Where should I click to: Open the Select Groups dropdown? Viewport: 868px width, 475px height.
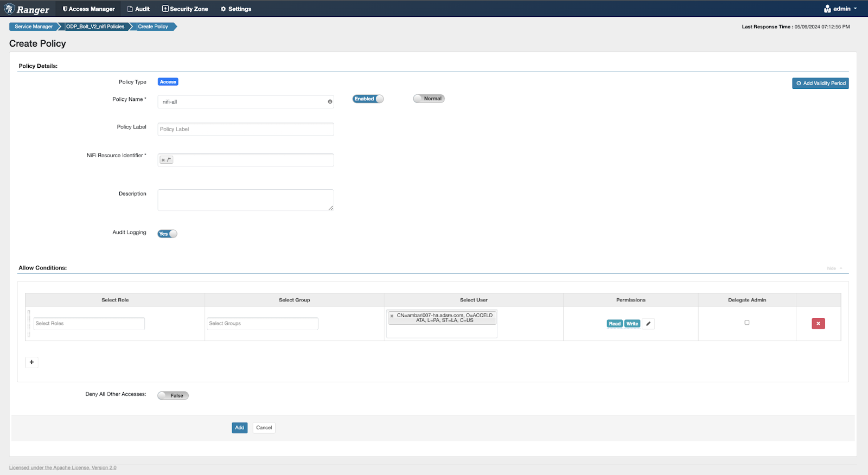coord(263,324)
